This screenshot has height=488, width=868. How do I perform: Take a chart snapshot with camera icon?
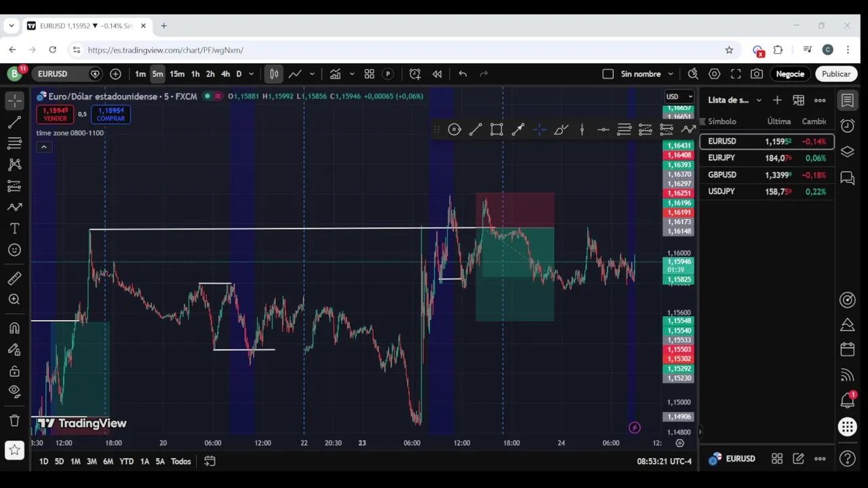pos(757,74)
